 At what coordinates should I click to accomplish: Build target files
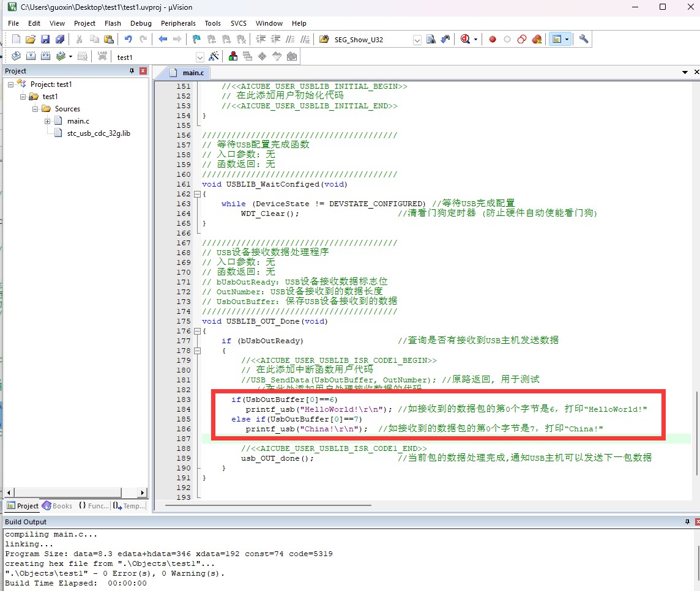(31, 56)
